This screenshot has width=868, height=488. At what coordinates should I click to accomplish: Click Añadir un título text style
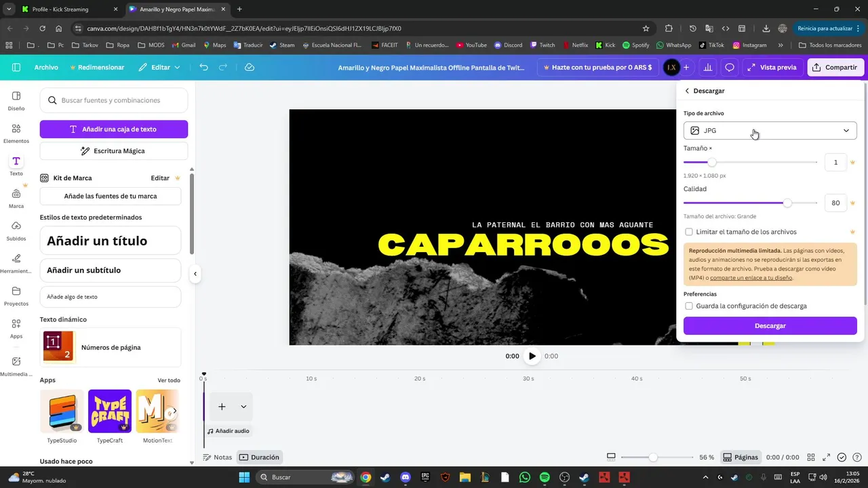coord(111,241)
